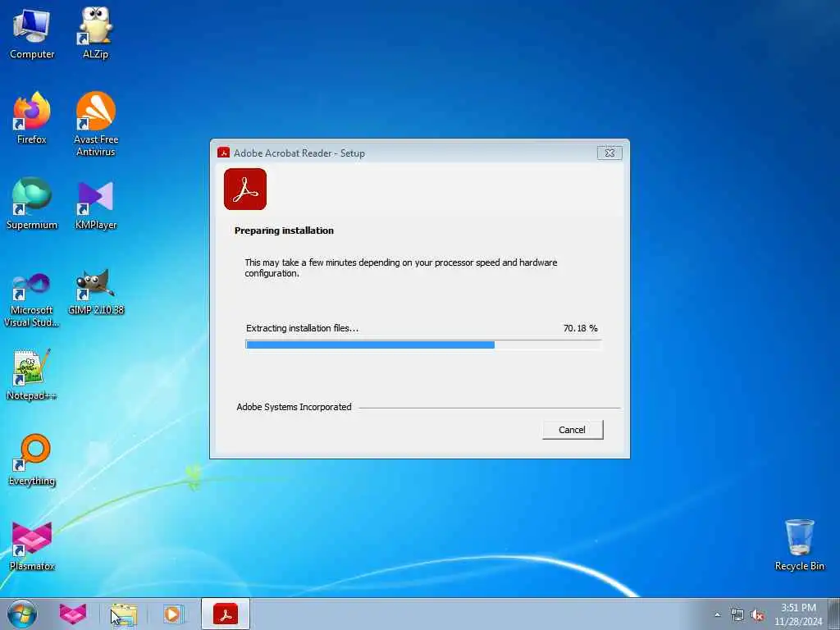Image resolution: width=840 pixels, height=630 pixels.
Task: Click the extraction progress bar
Action: tap(423, 345)
